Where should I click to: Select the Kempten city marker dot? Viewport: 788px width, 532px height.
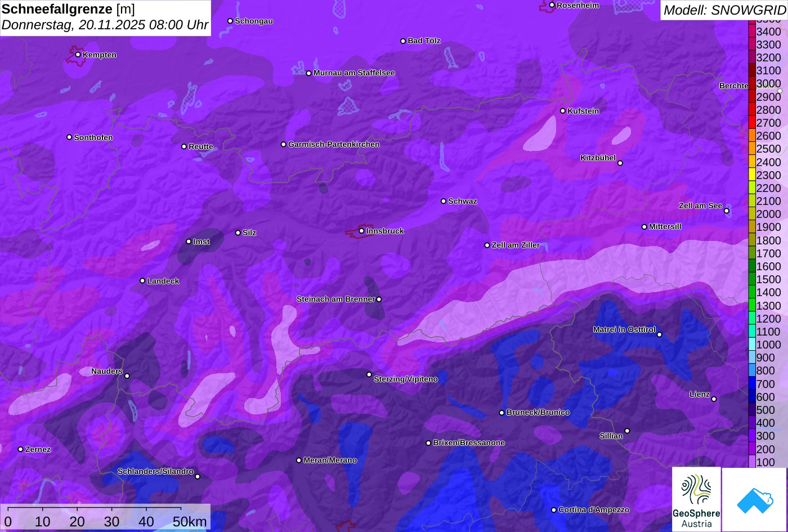tap(78, 55)
